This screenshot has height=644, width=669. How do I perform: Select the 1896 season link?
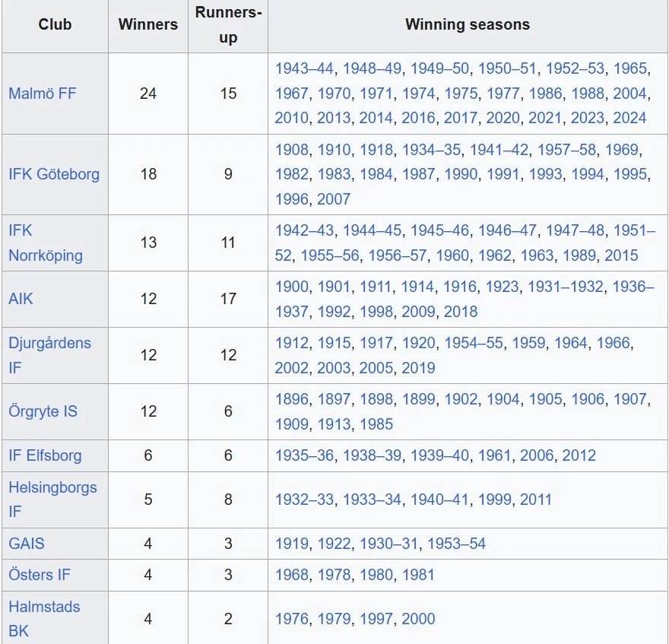point(292,399)
